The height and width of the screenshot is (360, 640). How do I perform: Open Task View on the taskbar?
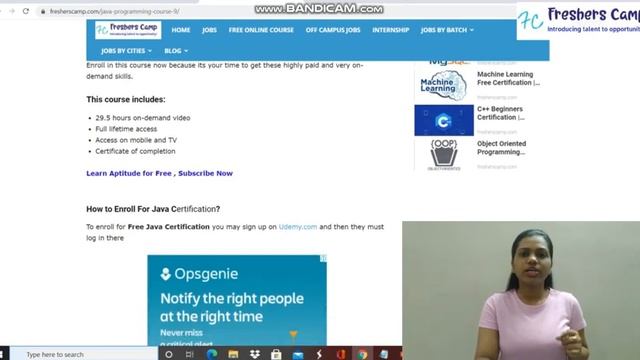[x=189, y=354]
